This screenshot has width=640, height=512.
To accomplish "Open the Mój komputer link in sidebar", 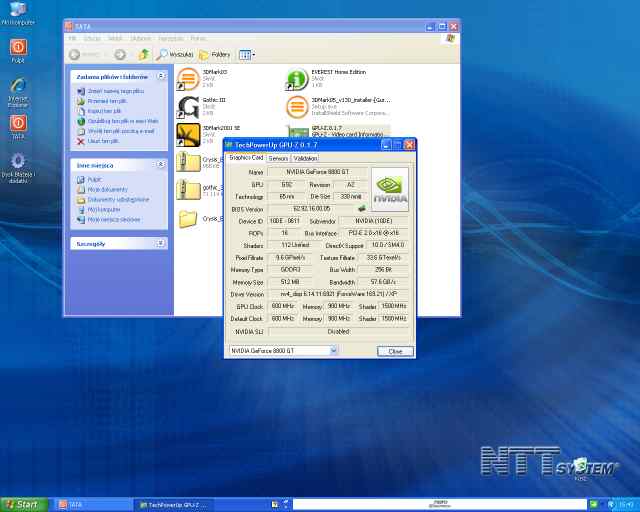I will tap(104, 209).
